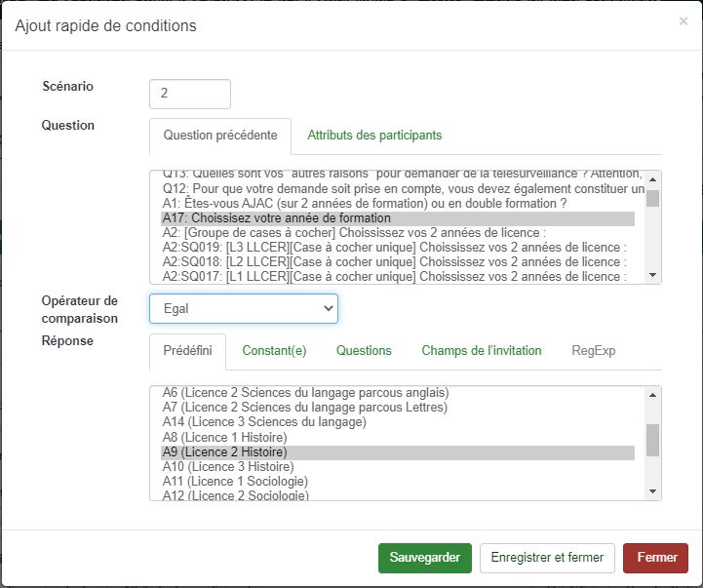Choose question A1 about AJAC or double formation
Screen dimensions: 703x588
365,204
